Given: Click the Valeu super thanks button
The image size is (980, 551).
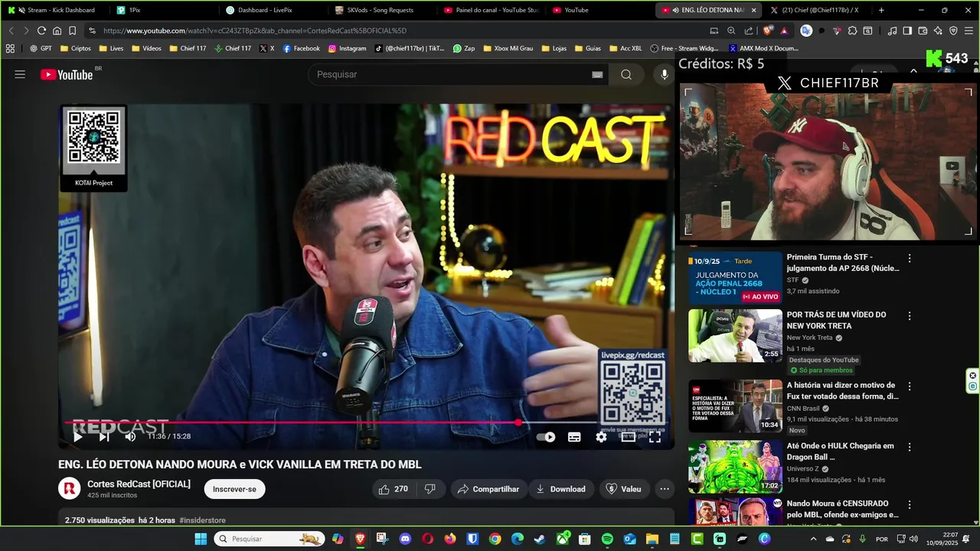Looking at the screenshot, I should pyautogui.click(x=623, y=489).
